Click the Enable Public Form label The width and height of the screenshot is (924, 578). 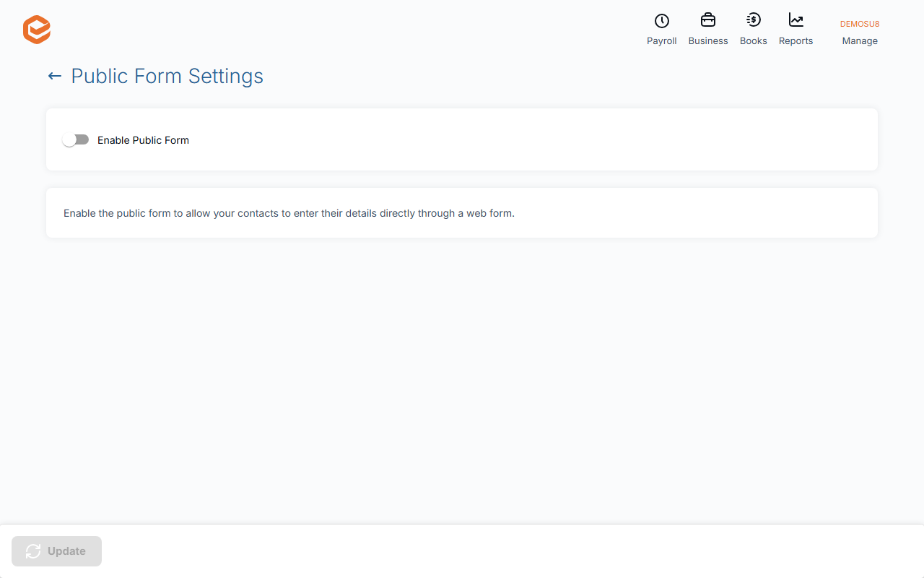(143, 140)
